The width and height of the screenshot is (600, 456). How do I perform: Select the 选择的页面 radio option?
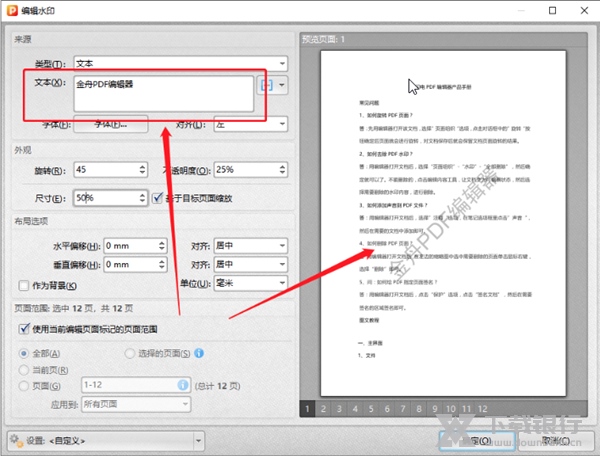(129, 353)
